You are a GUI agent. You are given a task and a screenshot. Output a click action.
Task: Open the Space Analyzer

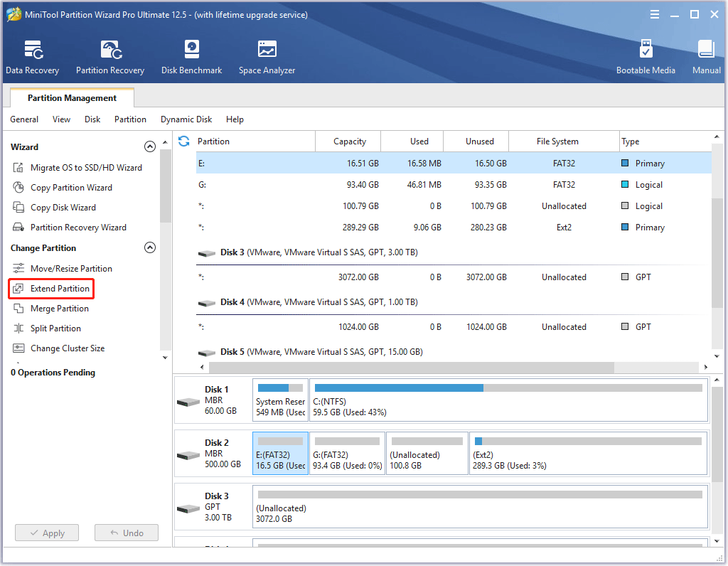coord(267,57)
